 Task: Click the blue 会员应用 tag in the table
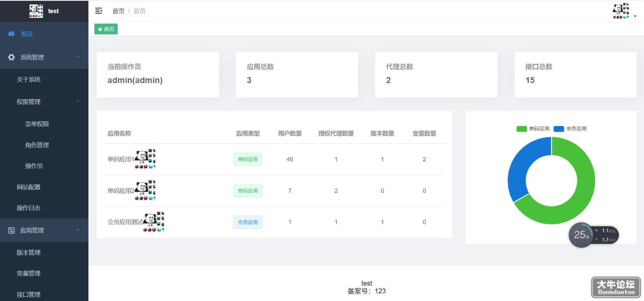point(248,222)
